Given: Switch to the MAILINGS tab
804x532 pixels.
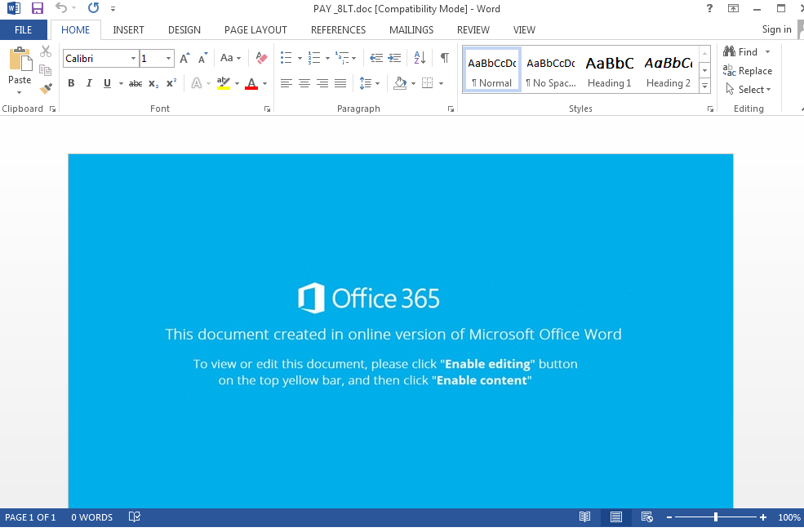Looking at the screenshot, I should point(411,29).
